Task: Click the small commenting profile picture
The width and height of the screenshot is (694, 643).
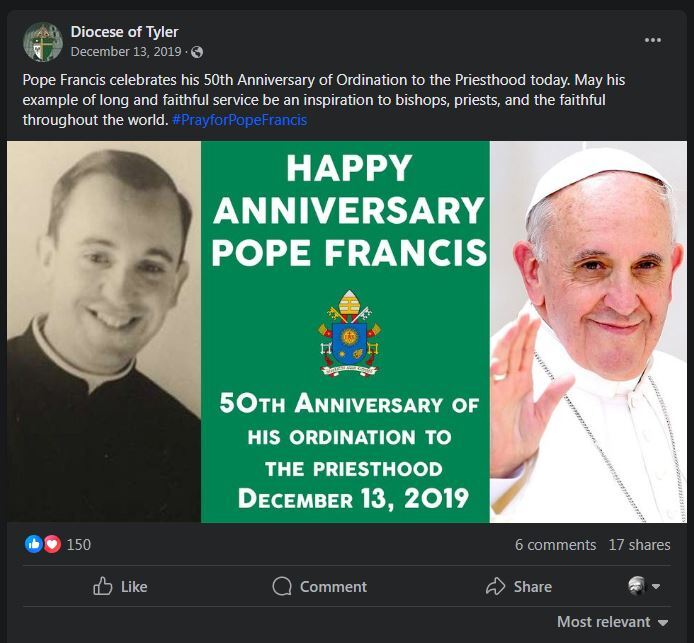Action: tap(637, 586)
